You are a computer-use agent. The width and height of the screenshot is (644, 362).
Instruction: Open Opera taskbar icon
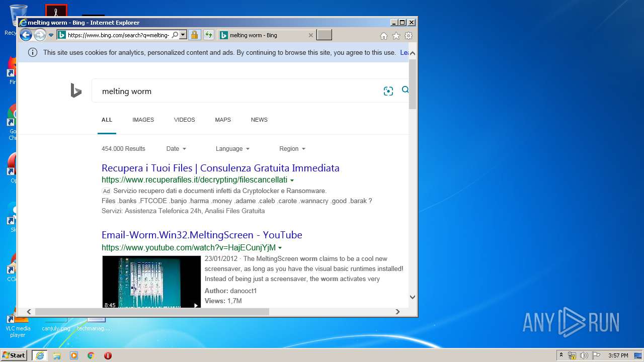point(108,355)
